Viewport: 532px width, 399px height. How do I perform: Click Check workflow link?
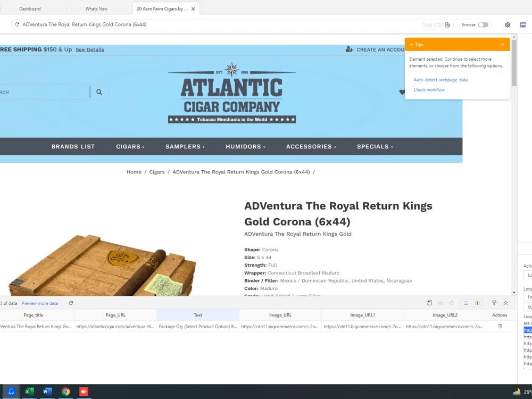429,89
